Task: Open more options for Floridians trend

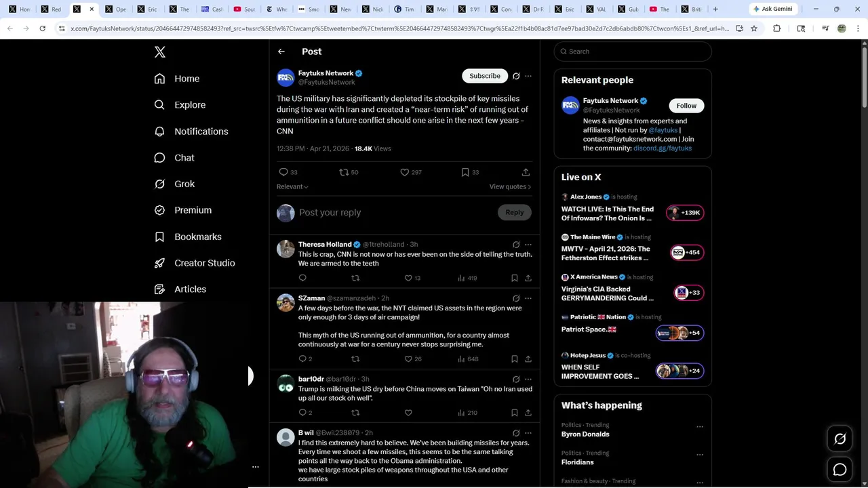Action: pyautogui.click(x=700, y=455)
